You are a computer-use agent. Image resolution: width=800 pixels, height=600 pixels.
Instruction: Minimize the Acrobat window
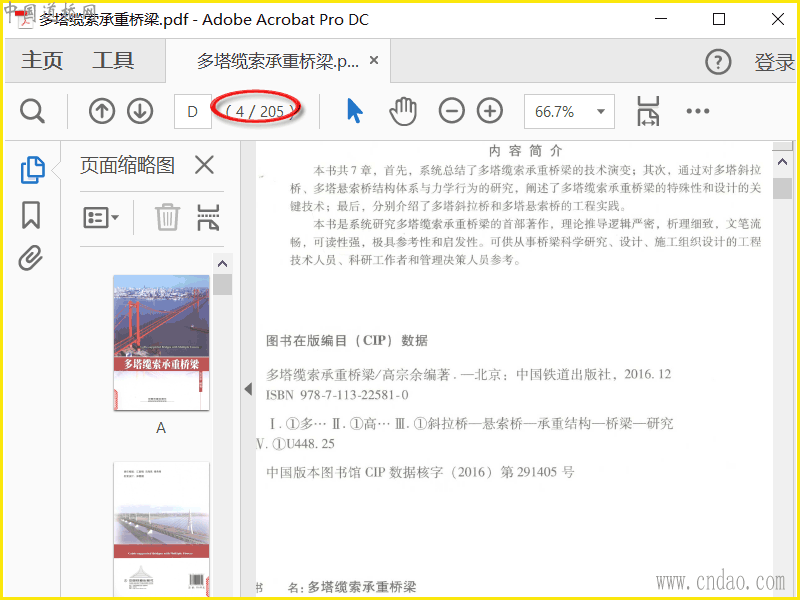tap(661, 19)
